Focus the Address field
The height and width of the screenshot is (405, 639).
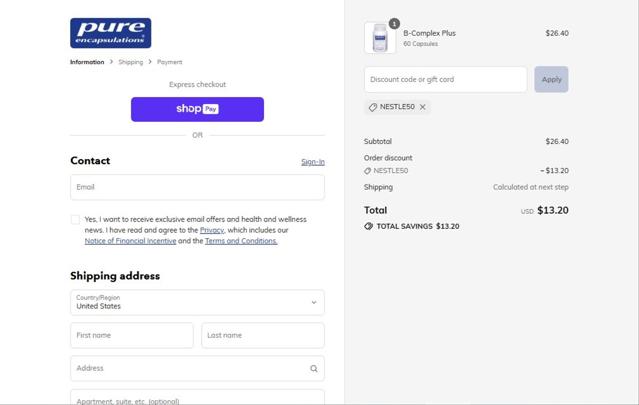coord(197,368)
